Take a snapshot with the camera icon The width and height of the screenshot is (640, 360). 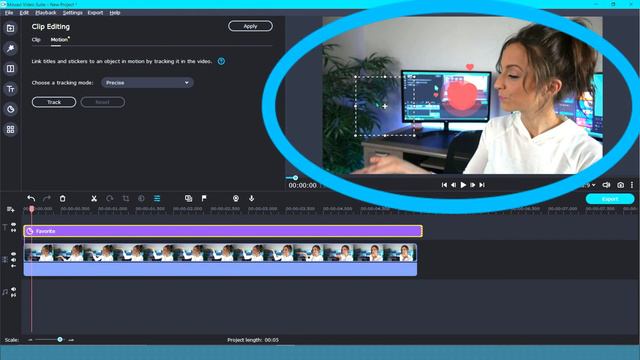click(620, 185)
